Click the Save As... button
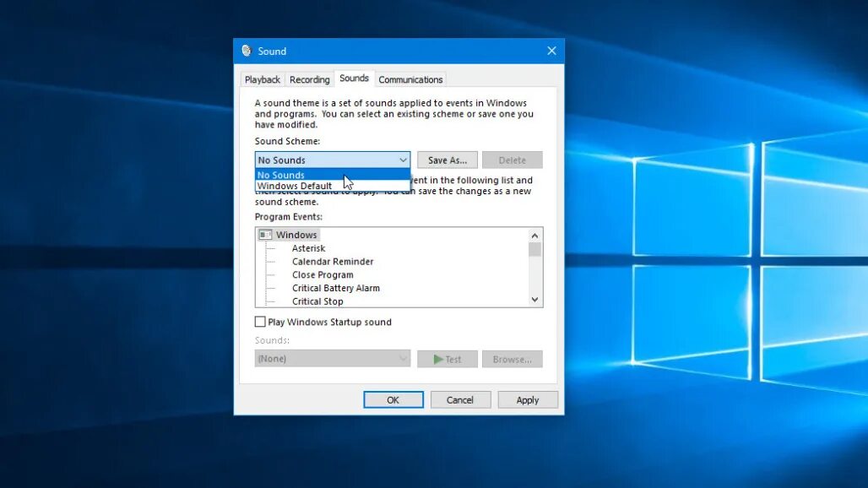This screenshot has width=868, height=488. point(448,160)
